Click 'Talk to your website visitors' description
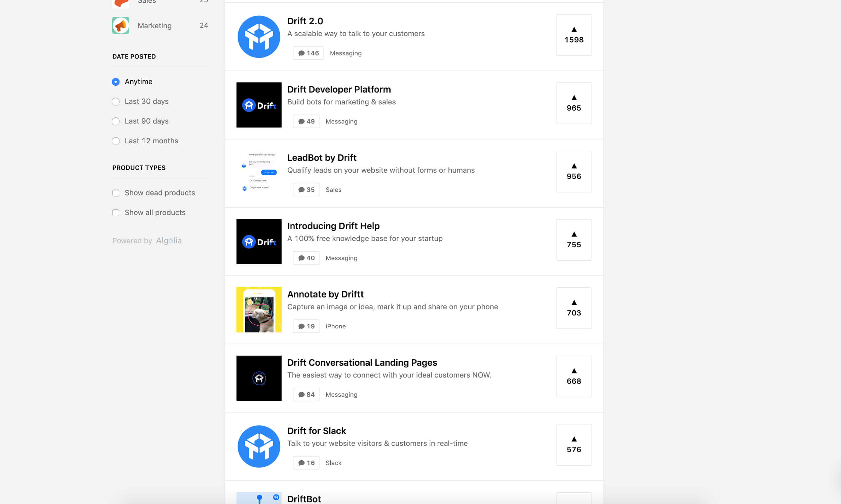This screenshot has height=504, width=841. (x=377, y=443)
